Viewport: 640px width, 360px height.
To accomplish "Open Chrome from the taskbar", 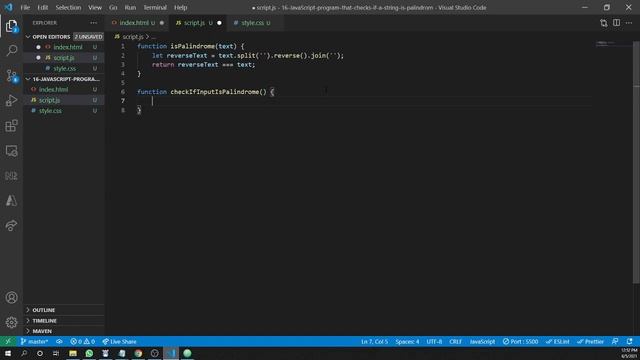I will 138,353.
